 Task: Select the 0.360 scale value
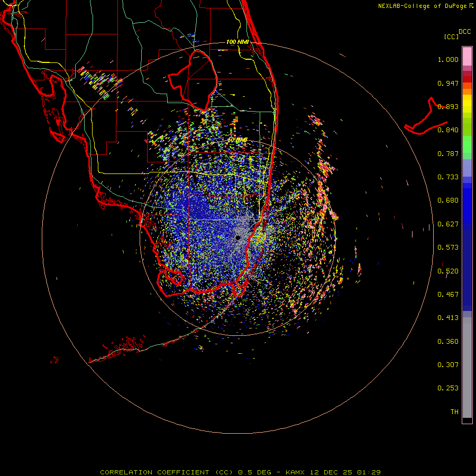click(448, 342)
